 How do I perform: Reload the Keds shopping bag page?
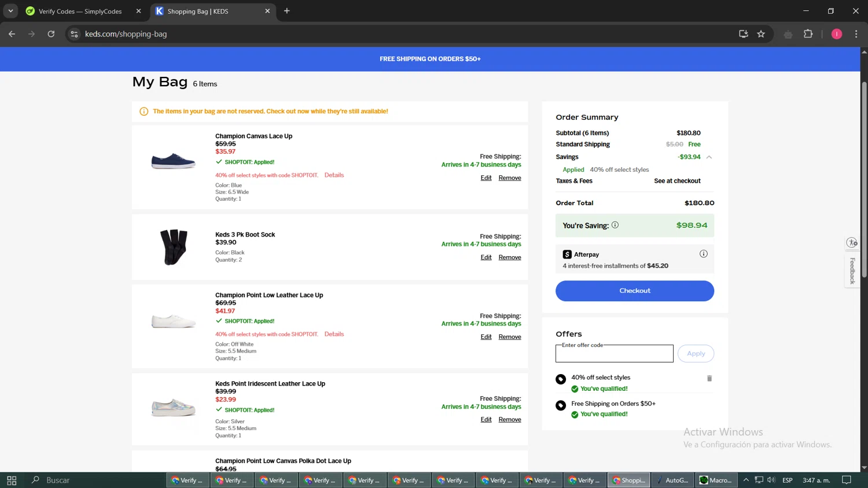[51, 34]
